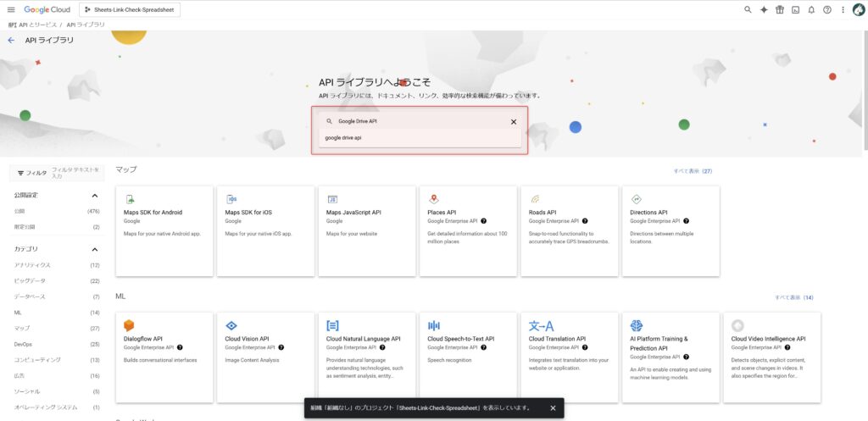The image size is (868, 421).
Task: Clear the search box with the X icon
Action: pyautogui.click(x=513, y=121)
